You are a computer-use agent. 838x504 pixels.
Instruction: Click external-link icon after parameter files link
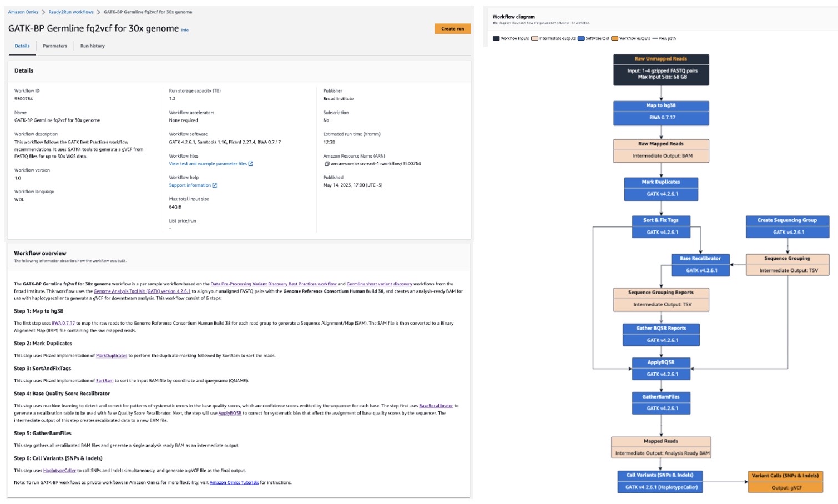[x=251, y=164]
